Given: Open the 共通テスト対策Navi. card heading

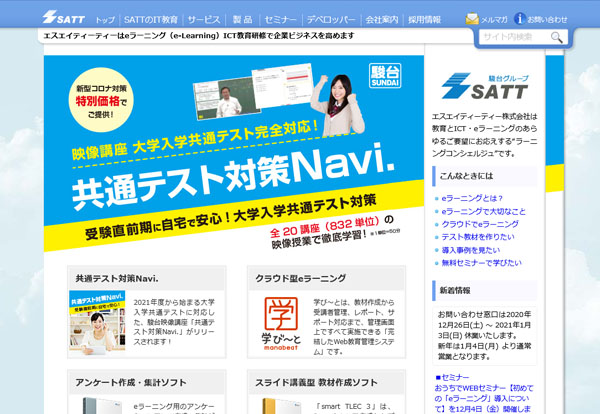Looking at the screenshot, I should 117,279.
